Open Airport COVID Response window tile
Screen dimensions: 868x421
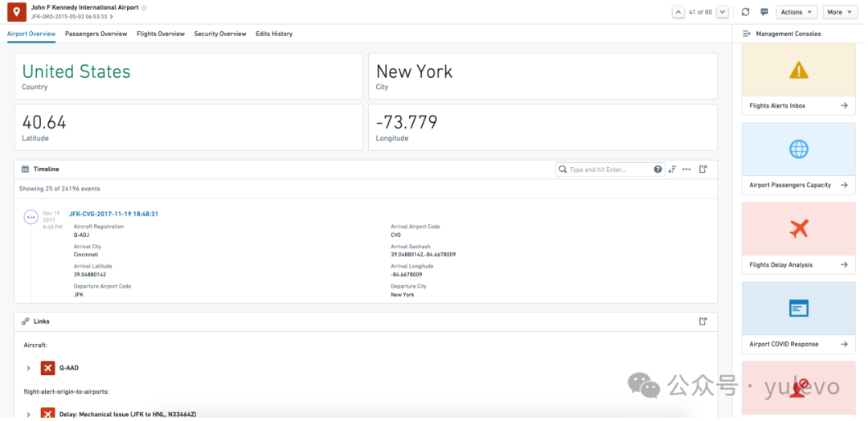click(798, 309)
